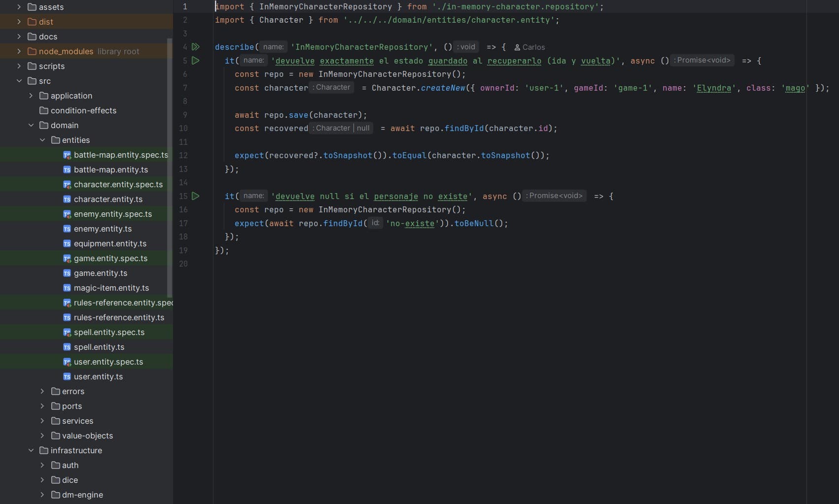
Task: Select game.entity.ts file icon
Action: click(x=67, y=273)
